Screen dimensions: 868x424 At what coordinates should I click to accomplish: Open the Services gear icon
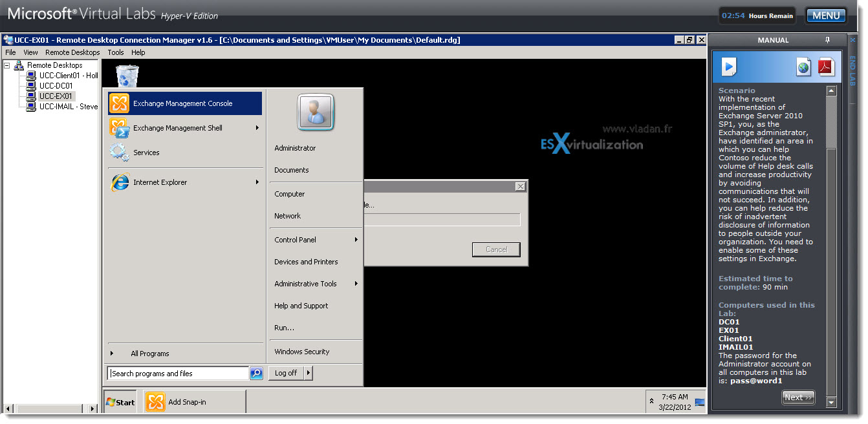[x=119, y=153]
